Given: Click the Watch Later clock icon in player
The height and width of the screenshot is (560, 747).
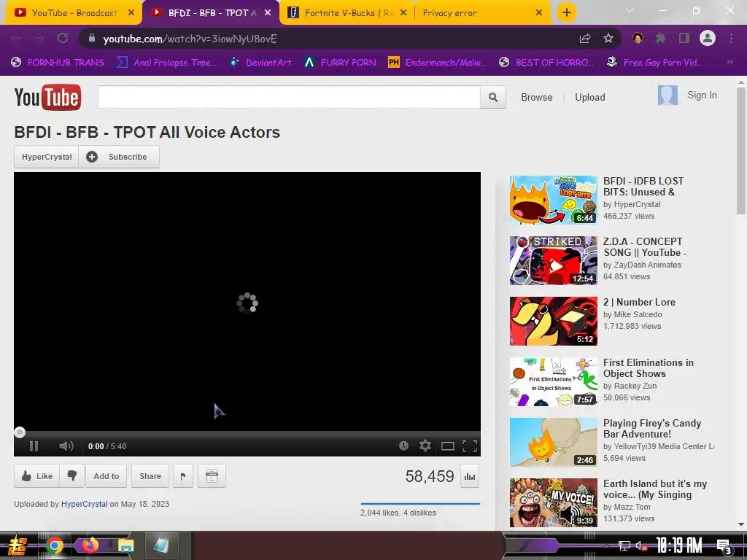Looking at the screenshot, I should (403, 446).
